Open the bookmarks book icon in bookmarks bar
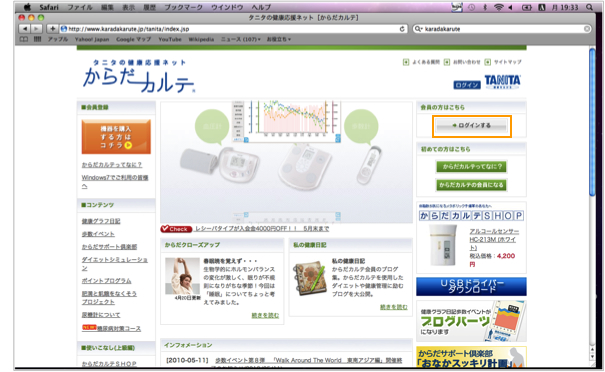 24,39
